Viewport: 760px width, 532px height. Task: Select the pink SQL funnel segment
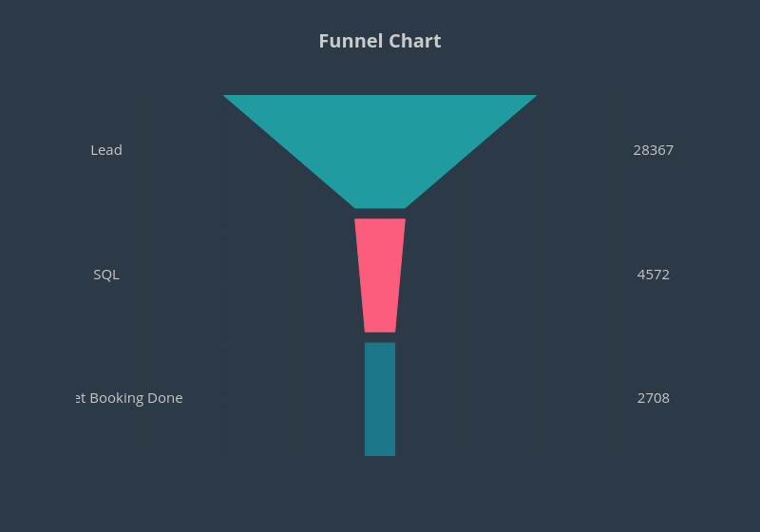(380, 275)
